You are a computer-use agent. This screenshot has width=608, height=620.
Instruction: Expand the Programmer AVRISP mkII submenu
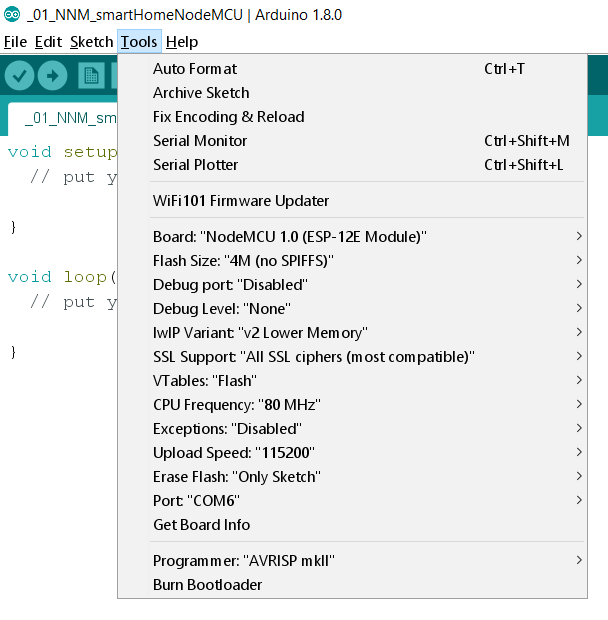352,561
